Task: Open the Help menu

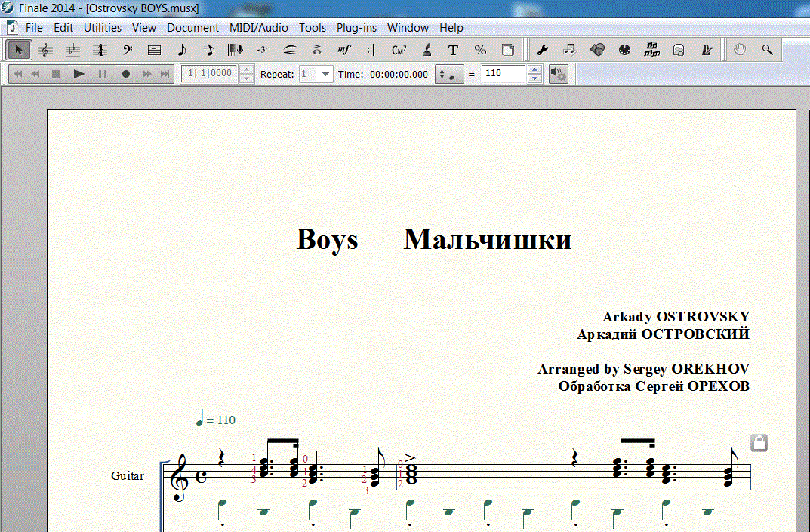Action: click(x=451, y=28)
